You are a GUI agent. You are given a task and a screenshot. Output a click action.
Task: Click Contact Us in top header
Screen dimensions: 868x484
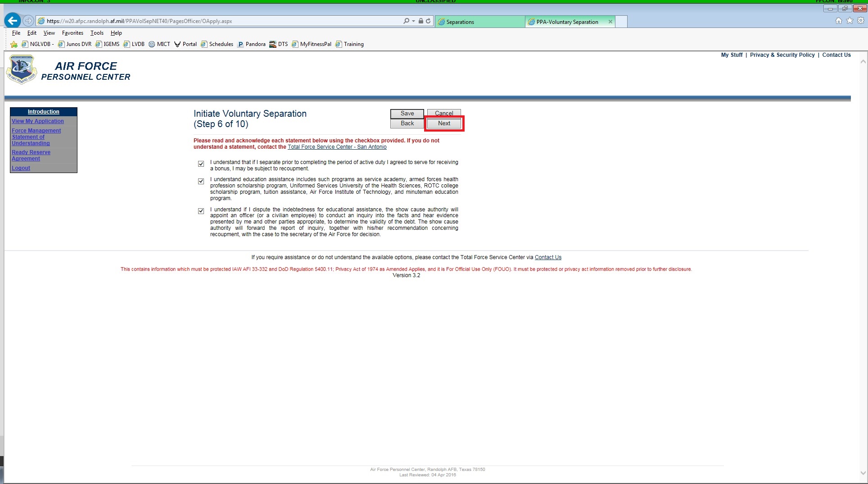coord(836,55)
